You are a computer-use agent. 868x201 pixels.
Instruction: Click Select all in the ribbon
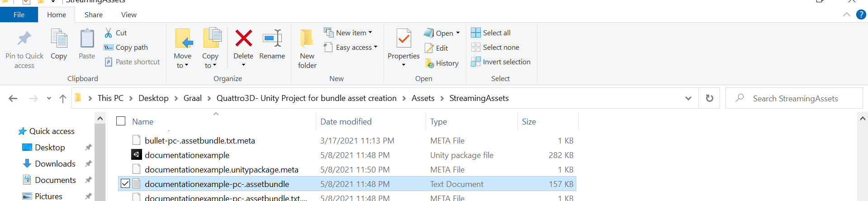click(491, 33)
